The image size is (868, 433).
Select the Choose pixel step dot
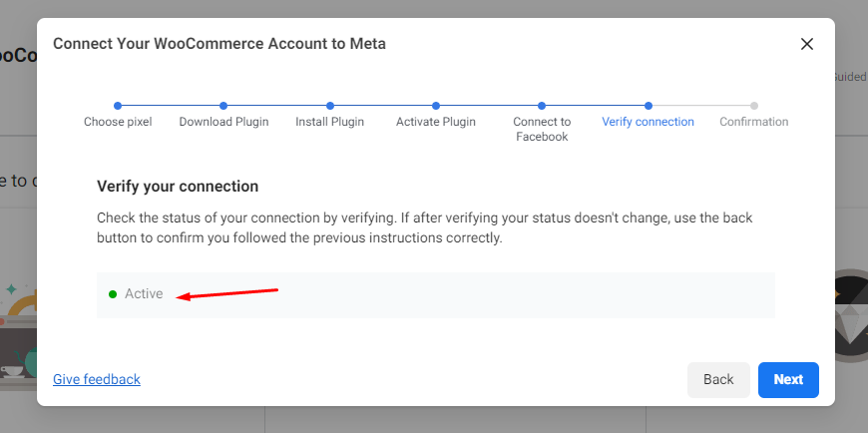coord(118,106)
